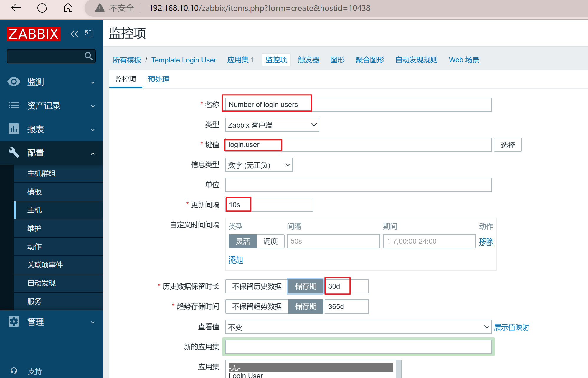588x378 pixels.
Task: Select -无- in 应用集 list
Action: click(310, 367)
